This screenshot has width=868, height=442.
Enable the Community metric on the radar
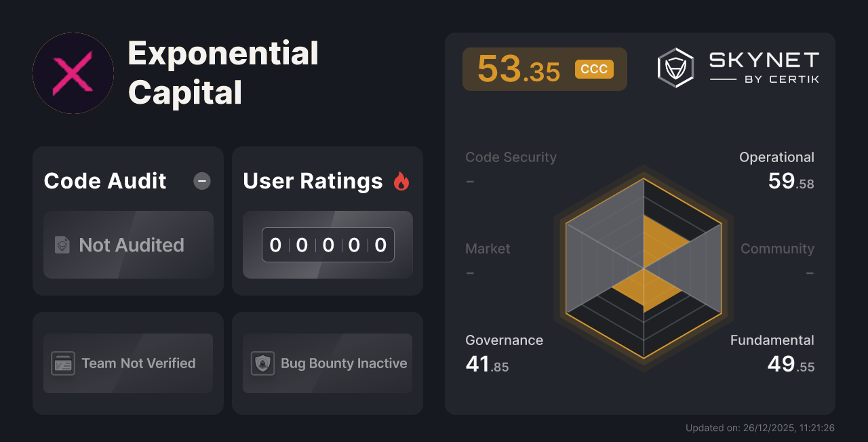pyautogui.click(x=777, y=249)
